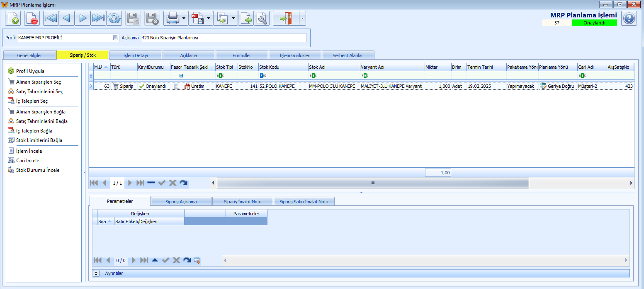
Task: Go to the first record with toolbar arrow
Action: [51, 19]
